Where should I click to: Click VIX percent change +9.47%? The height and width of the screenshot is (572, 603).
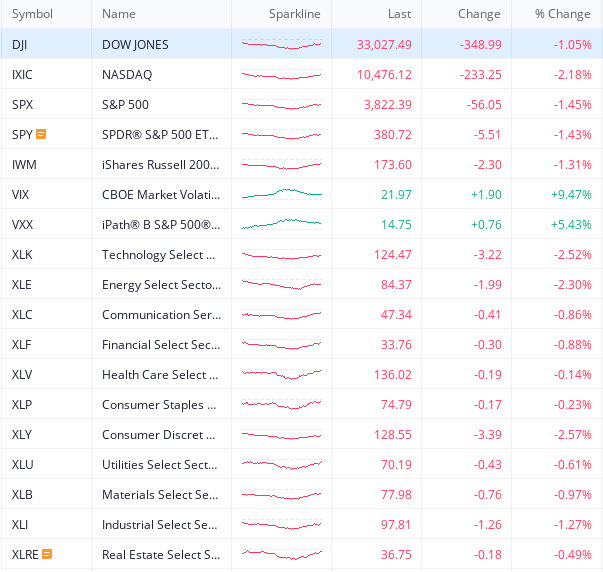coord(571,194)
